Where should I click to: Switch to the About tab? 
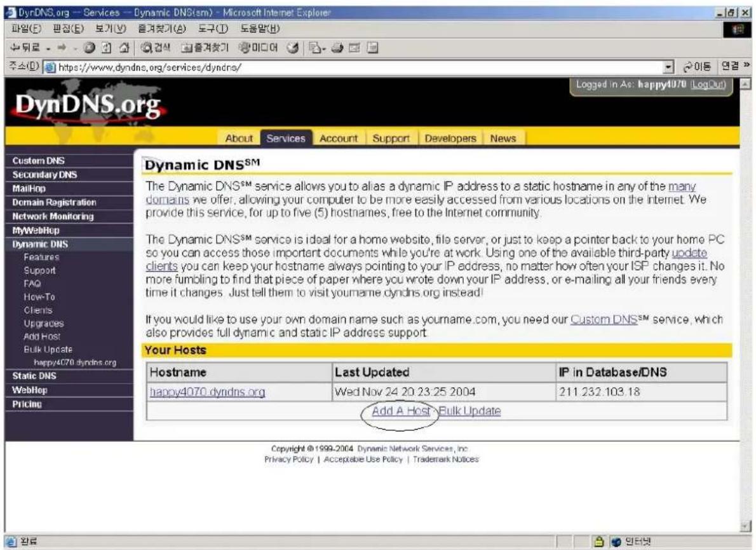[239, 139]
